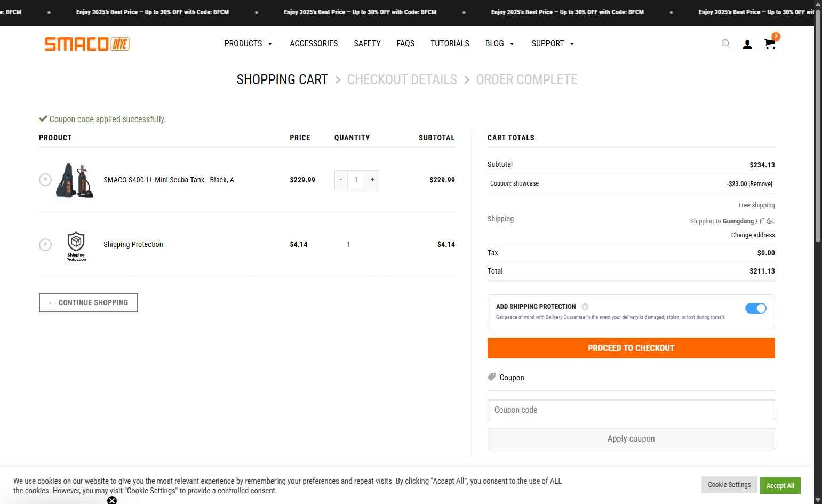Click the Free shipping label
The image size is (822, 504).
[756, 205]
